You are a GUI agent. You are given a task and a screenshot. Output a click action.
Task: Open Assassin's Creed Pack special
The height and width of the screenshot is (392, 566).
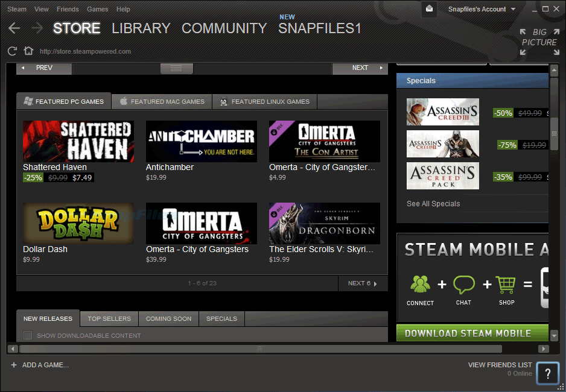[x=443, y=175]
